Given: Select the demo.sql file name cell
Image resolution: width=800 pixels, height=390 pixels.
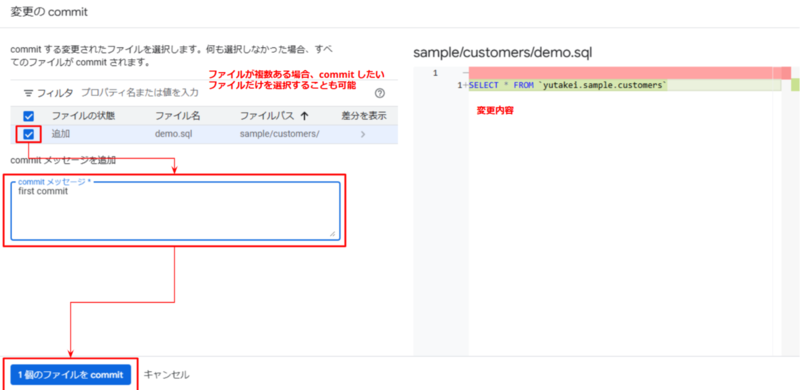Looking at the screenshot, I should click(x=174, y=134).
